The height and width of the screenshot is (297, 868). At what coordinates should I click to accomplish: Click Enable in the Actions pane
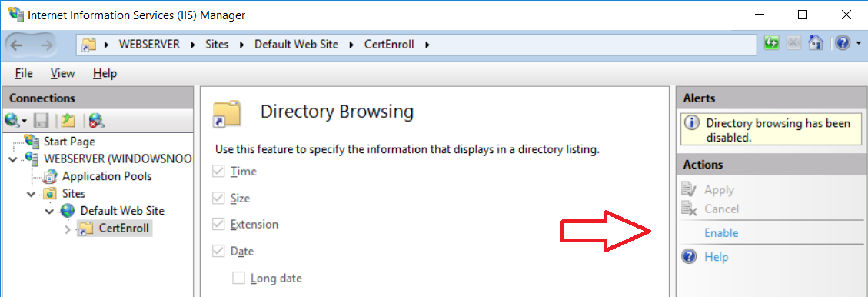721,233
